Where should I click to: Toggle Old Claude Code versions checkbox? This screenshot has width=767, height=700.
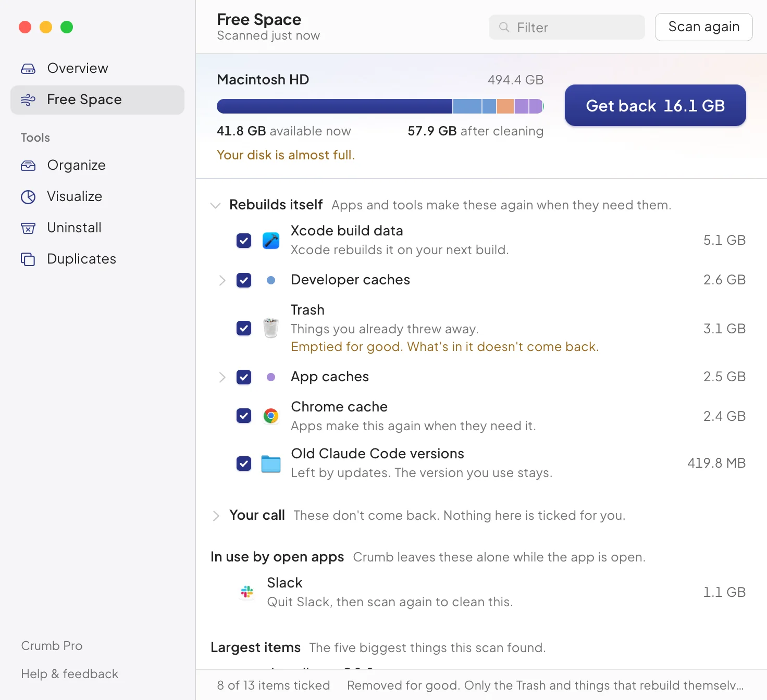244,464
